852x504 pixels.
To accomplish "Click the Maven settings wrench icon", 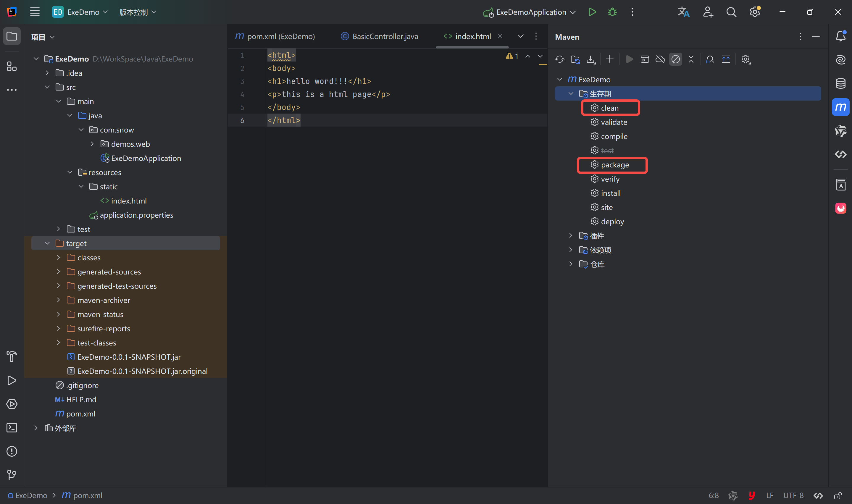I will tap(745, 59).
